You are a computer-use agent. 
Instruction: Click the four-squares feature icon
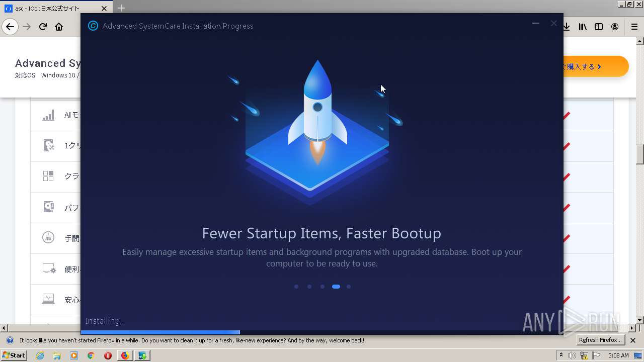[48, 176]
